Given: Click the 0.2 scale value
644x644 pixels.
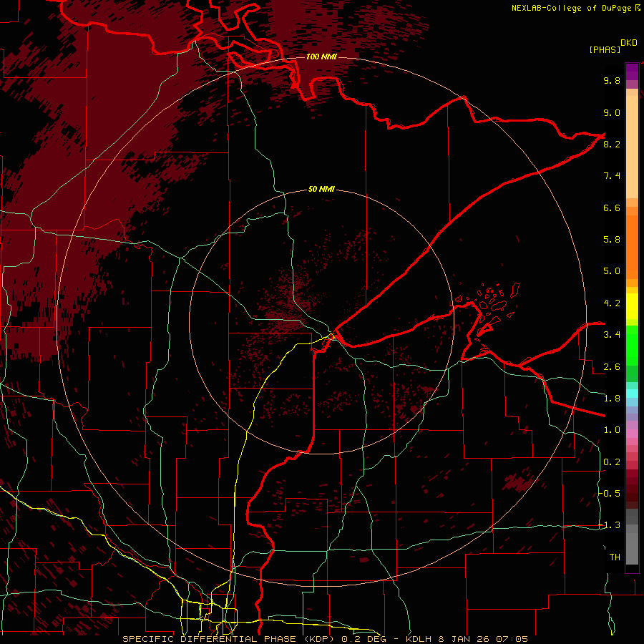Looking at the screenshot, I should click(x=612, y=462).
